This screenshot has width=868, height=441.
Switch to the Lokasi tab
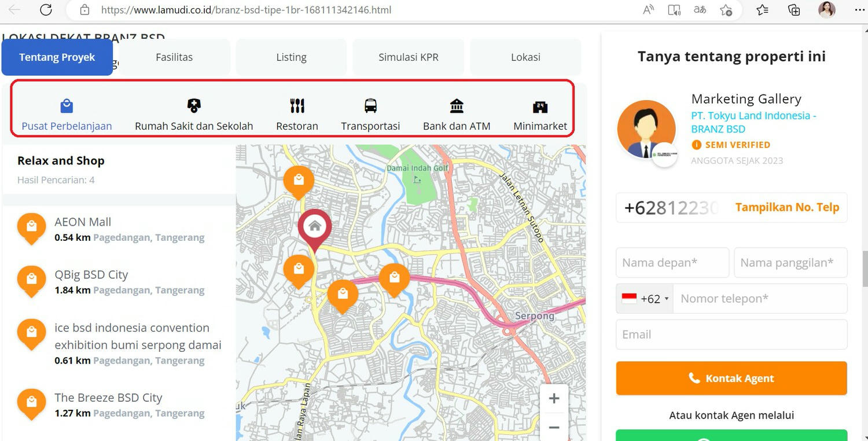tap(525, 57)
